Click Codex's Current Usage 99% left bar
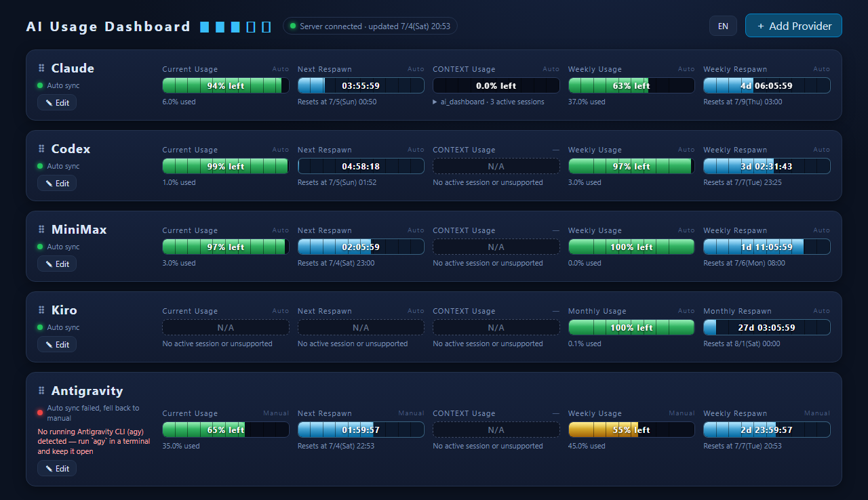 tap(226, 166)
